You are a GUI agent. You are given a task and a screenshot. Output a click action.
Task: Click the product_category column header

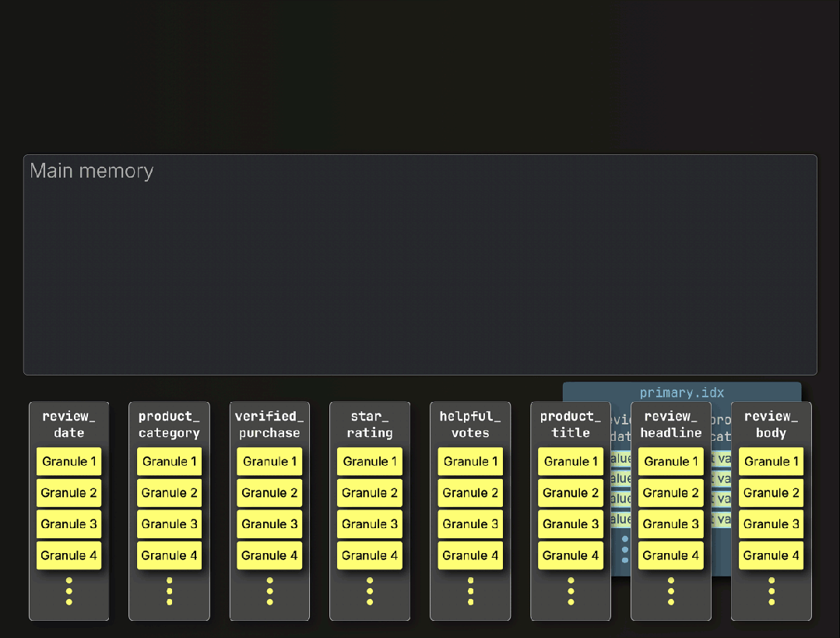click(x=169, y=424)
